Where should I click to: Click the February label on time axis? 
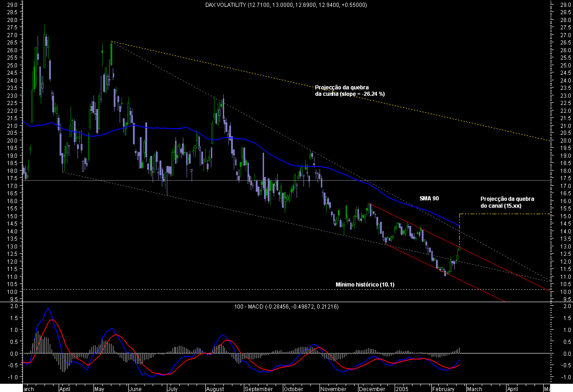pos(442,389)
